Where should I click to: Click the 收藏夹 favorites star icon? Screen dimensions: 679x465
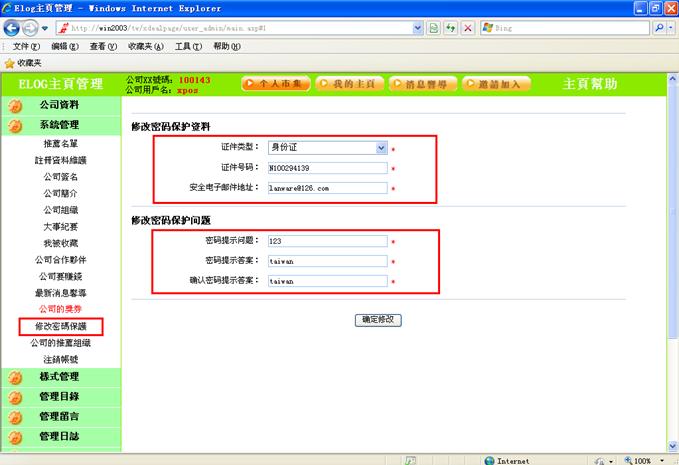(x=10, y=62)
